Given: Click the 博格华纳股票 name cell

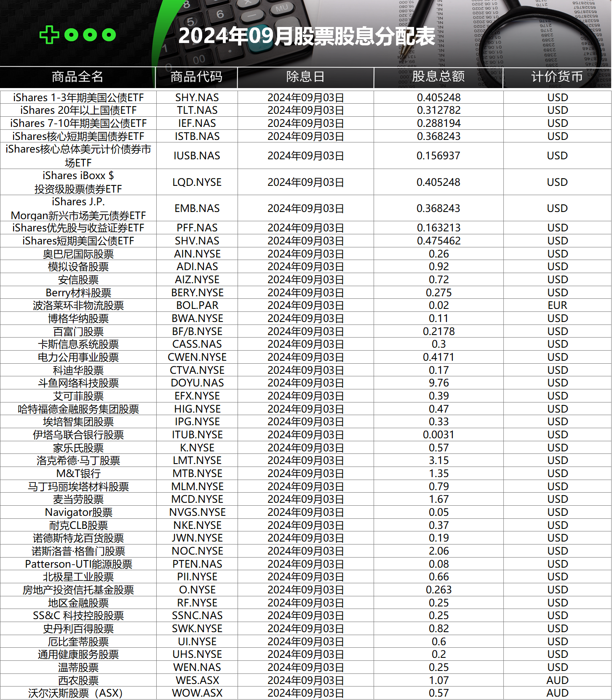Looking at the screenshot, I should point(78,319).
